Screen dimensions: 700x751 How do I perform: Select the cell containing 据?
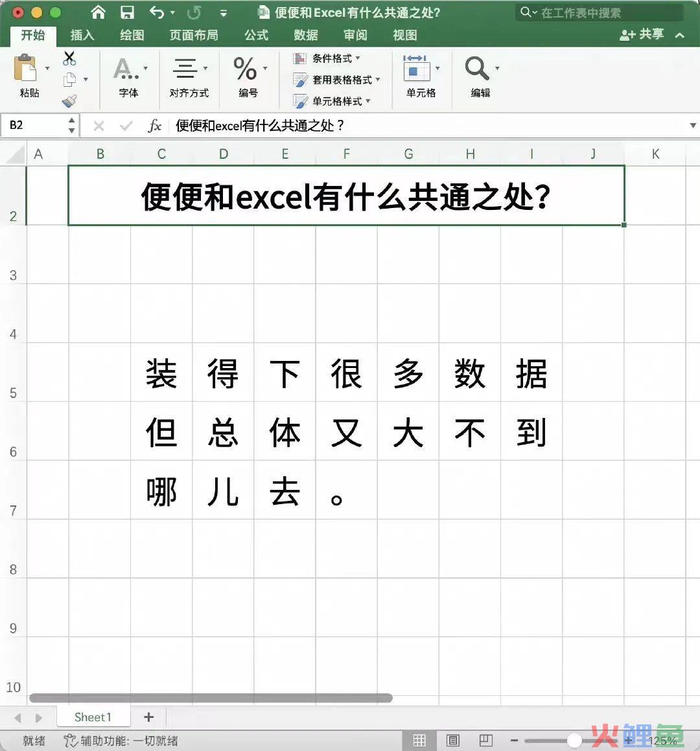click(531, 373)
